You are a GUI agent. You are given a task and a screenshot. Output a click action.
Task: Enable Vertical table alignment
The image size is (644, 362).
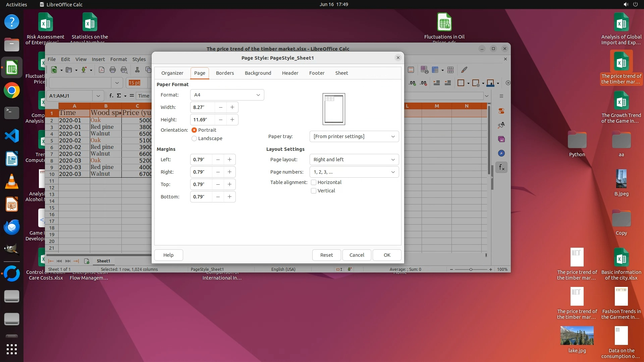point(314,191)
